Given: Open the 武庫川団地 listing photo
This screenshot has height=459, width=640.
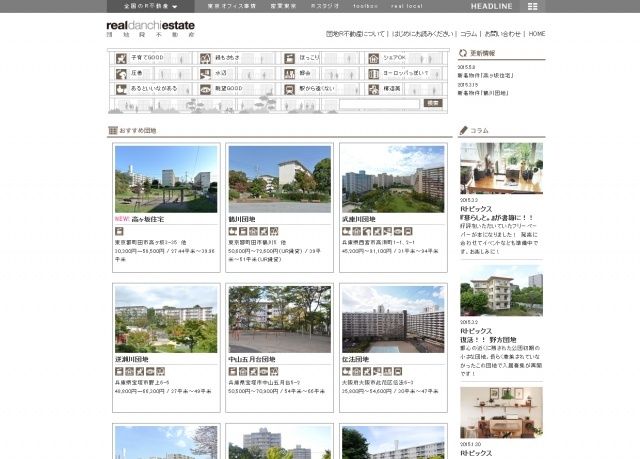Looking at the screenshot, I should (393, 178).
